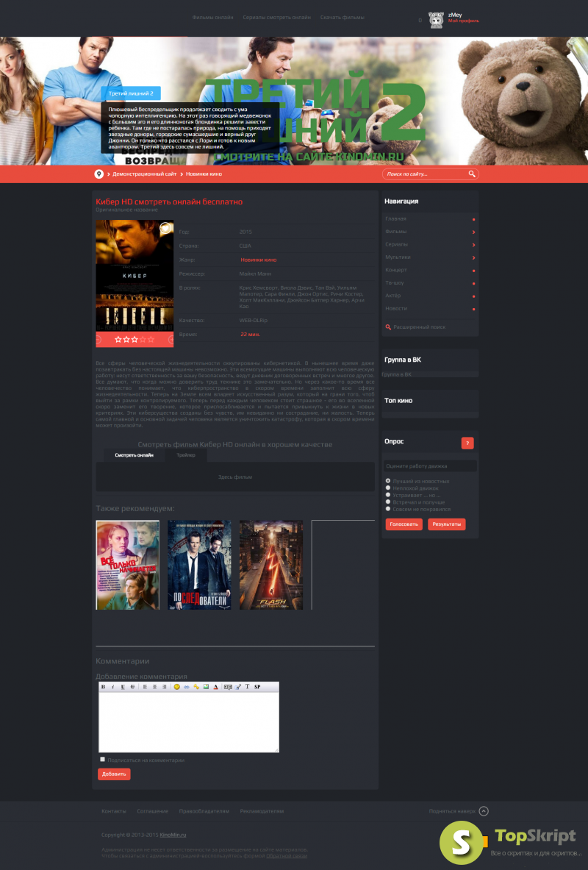The height and width of the screenshot is (870, 588).
Task: Open 'Тв-шоу' in navigation sidebar
Action: (x=395, y=283)
